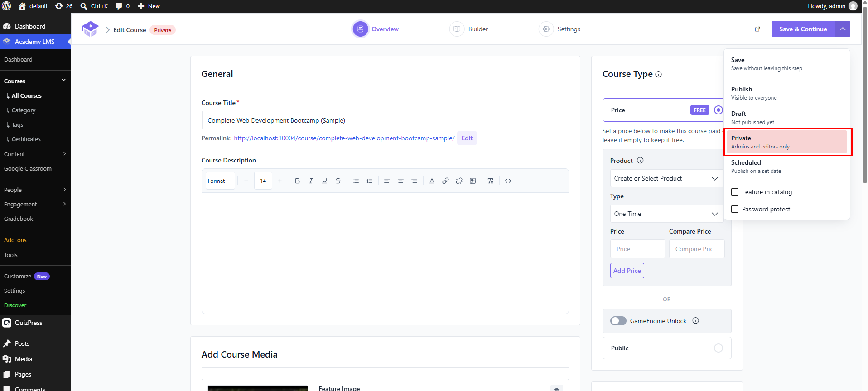Check Feature in catalog
This screenshot has width=868, height=391.
735,192
